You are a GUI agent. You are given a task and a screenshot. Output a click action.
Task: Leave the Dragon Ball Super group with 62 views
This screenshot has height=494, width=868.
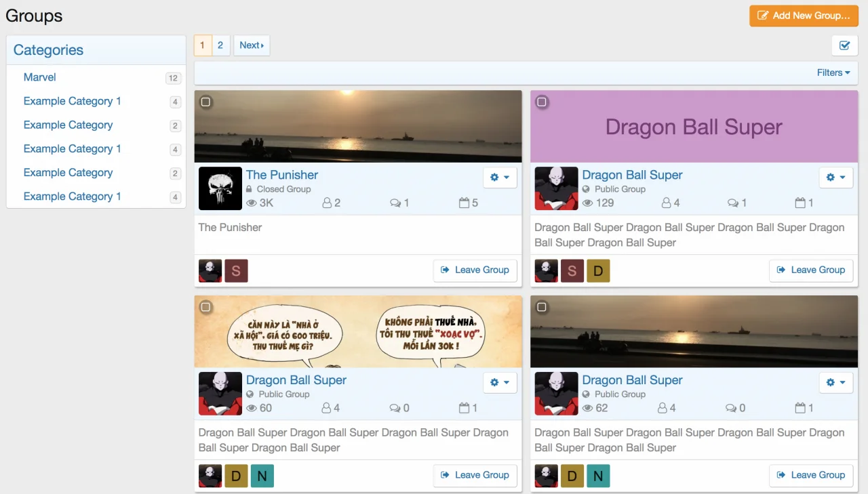[x=811, y=476]
